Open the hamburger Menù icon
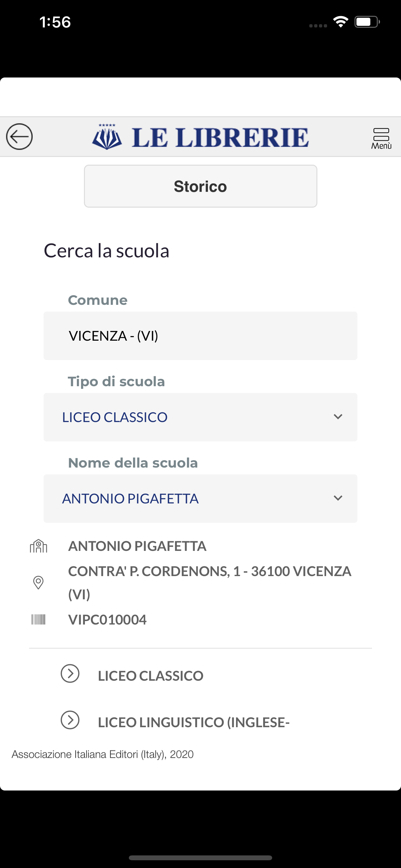Viewport: 401px width, 868px height. point(381,138)
